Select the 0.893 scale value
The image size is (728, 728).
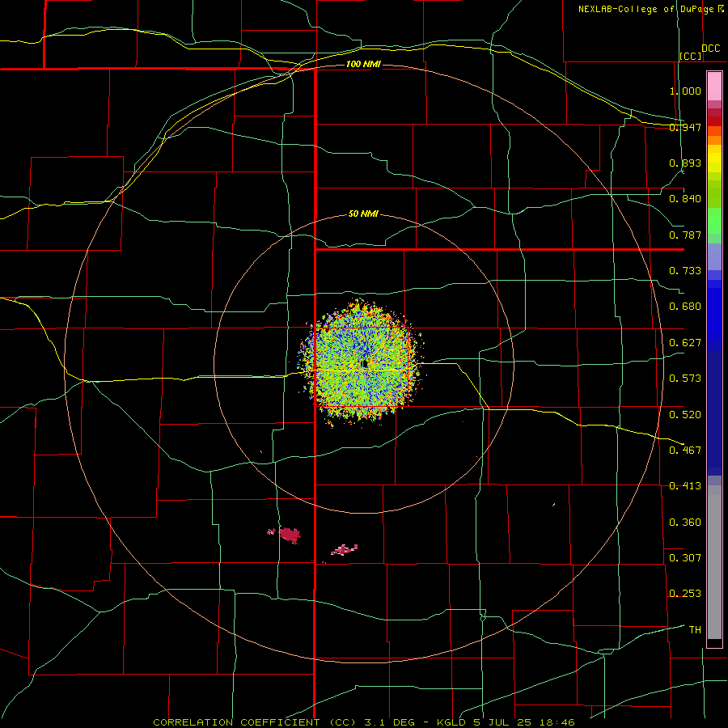685,163
